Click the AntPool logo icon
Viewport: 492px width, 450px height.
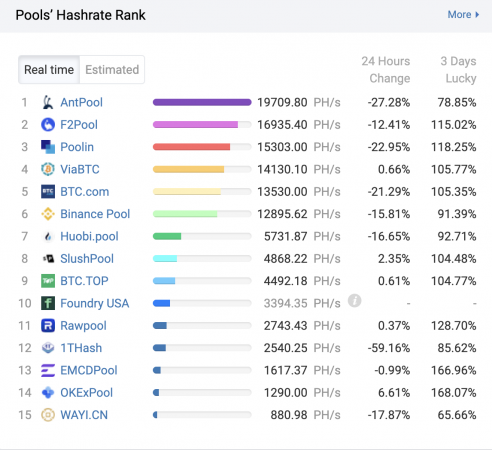48,102
